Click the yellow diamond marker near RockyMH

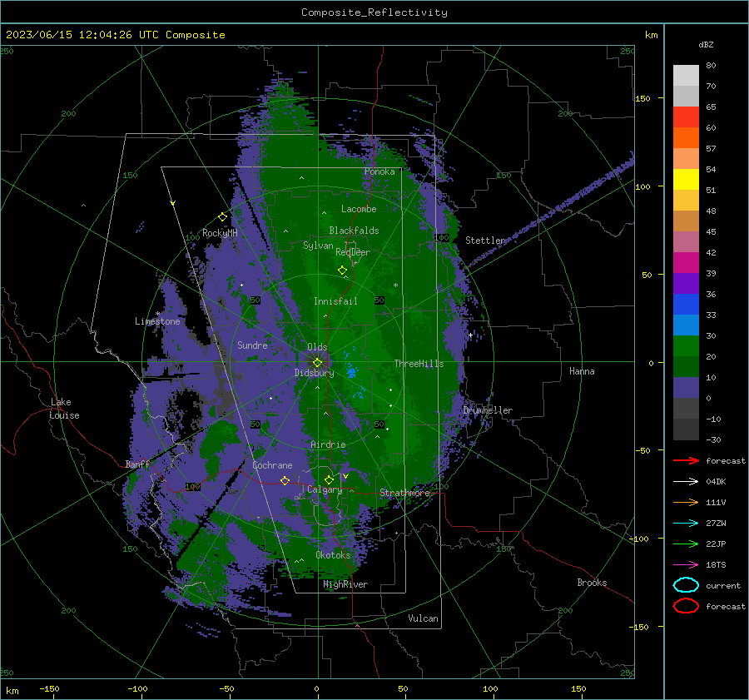tap(222, 217)
